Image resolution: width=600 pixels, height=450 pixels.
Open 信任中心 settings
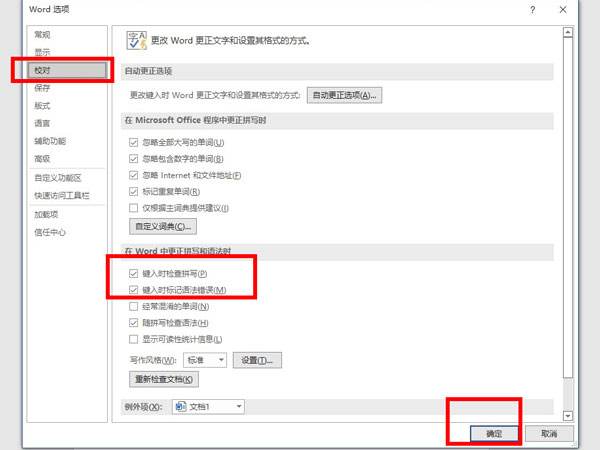coord(50,232)
